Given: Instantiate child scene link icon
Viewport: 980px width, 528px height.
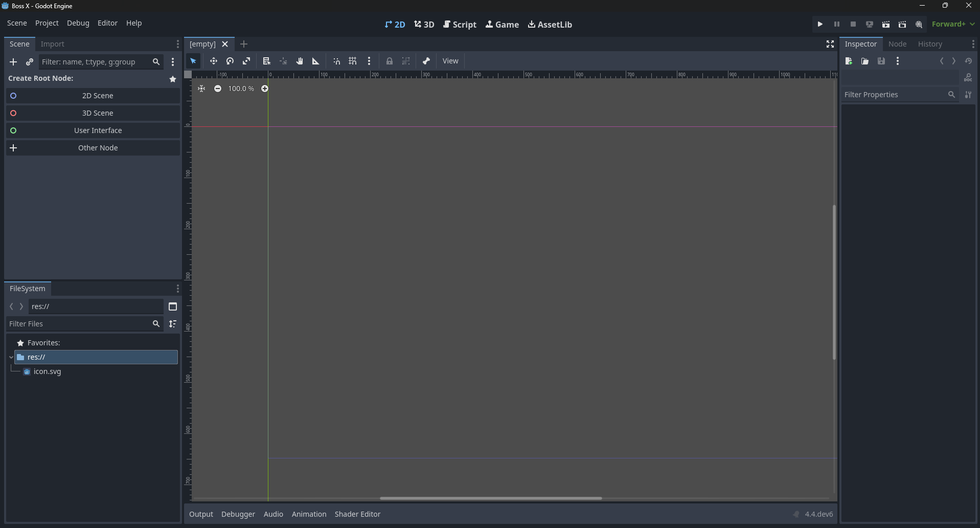Looking at the screenshot, I should point(30,62).
